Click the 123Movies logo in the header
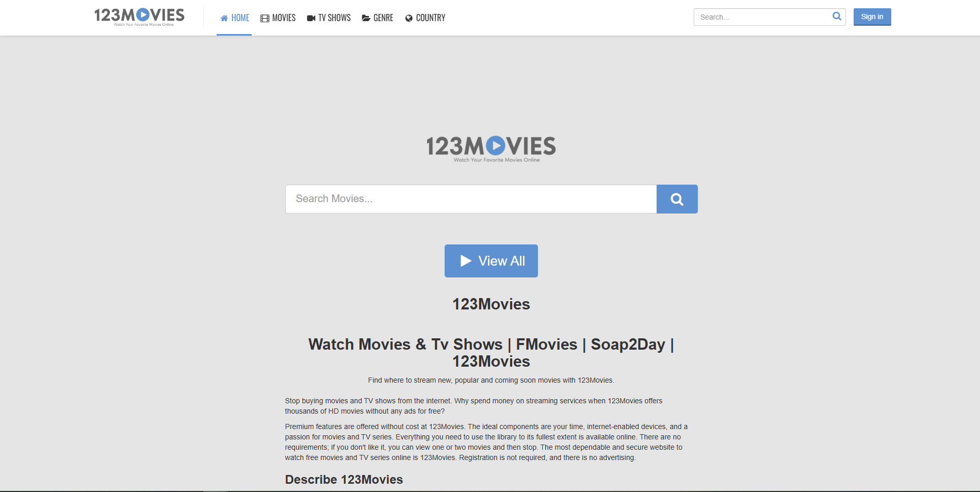The height and width of the screenshot is (492, 980). (138, 15)
